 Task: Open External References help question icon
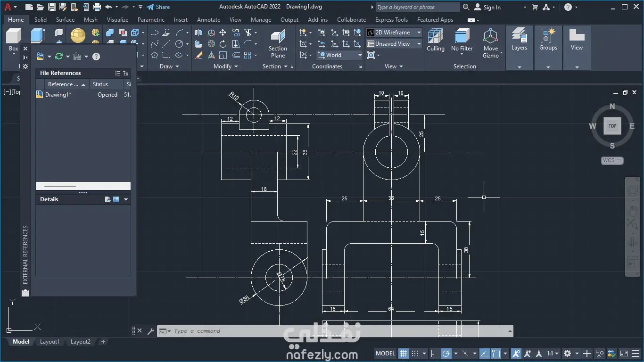pyautogui.click(x=96, y=57)
